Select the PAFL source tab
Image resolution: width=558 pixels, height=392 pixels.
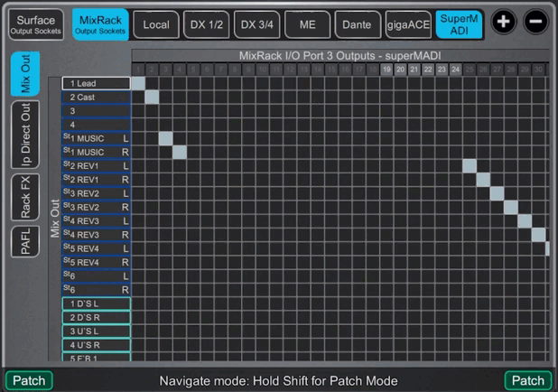click(x=25, y=241)
